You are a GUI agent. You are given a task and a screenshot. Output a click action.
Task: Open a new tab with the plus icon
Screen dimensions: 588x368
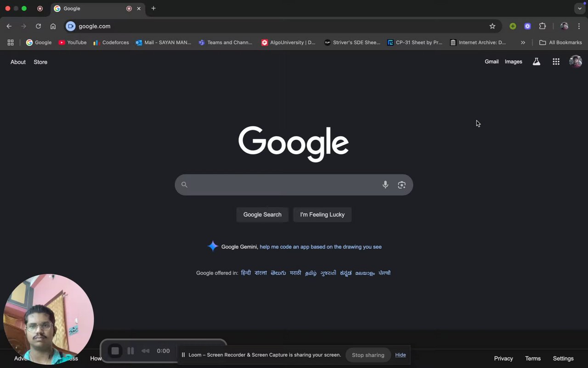click(x=153, y=8)
